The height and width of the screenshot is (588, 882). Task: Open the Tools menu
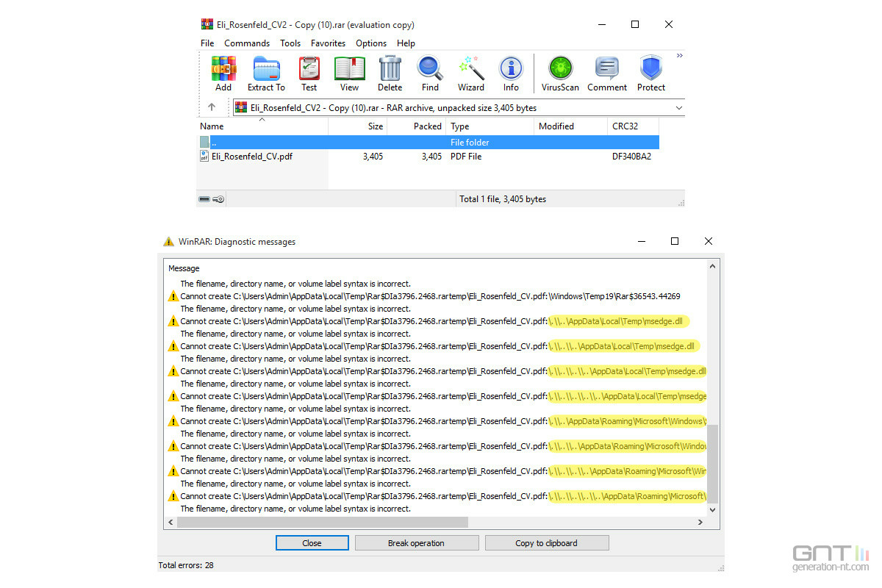[x=290, y=43]
